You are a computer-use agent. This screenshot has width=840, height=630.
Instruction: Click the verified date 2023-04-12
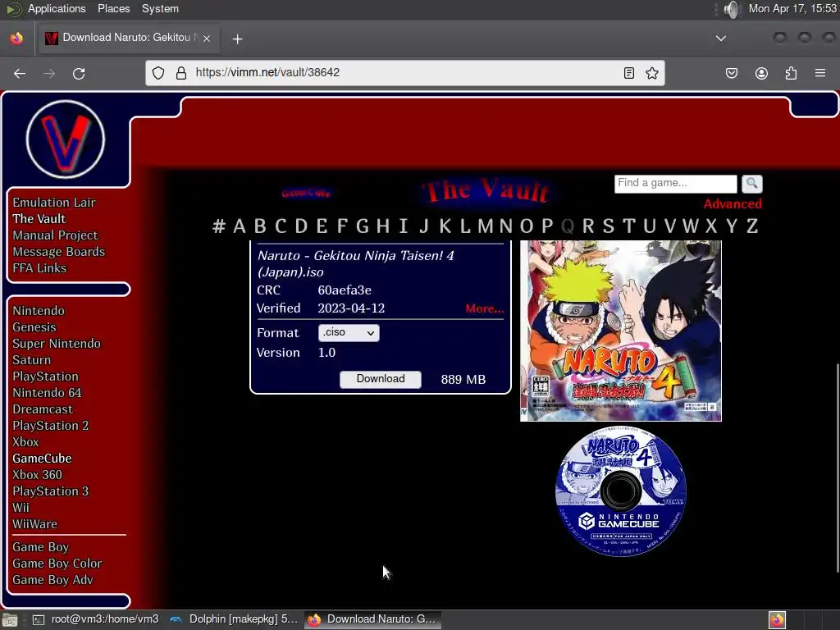click(x=351, y=308)
